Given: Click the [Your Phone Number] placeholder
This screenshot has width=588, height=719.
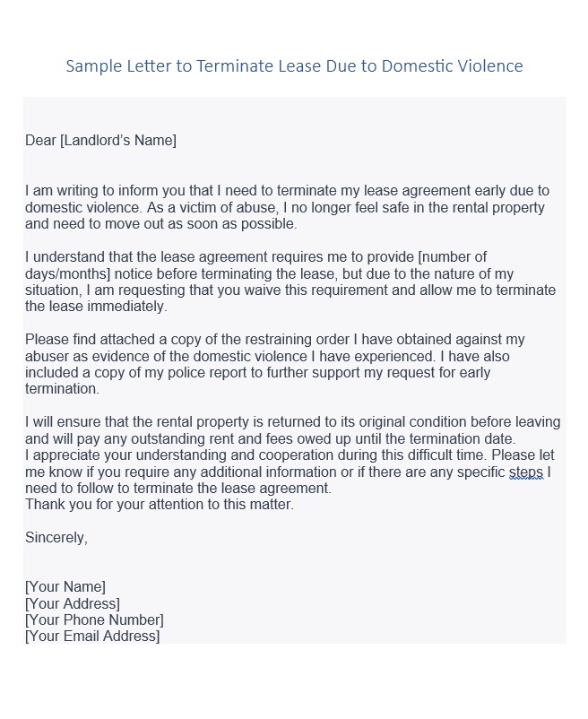Looking at the screenshot, I should point(94,620).
